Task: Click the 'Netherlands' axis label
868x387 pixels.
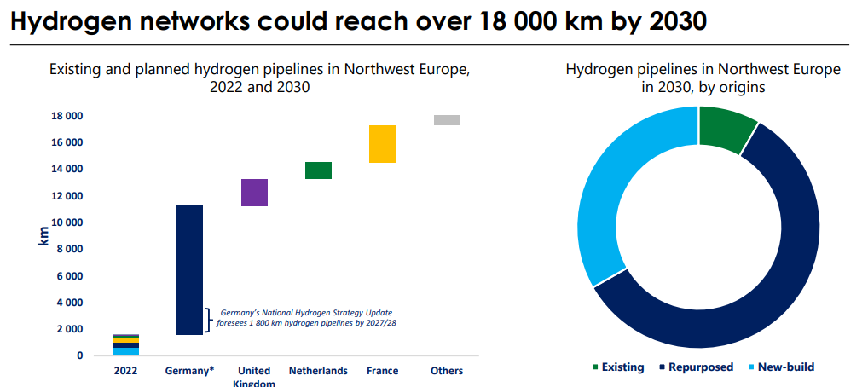Action: click(318, 371)
